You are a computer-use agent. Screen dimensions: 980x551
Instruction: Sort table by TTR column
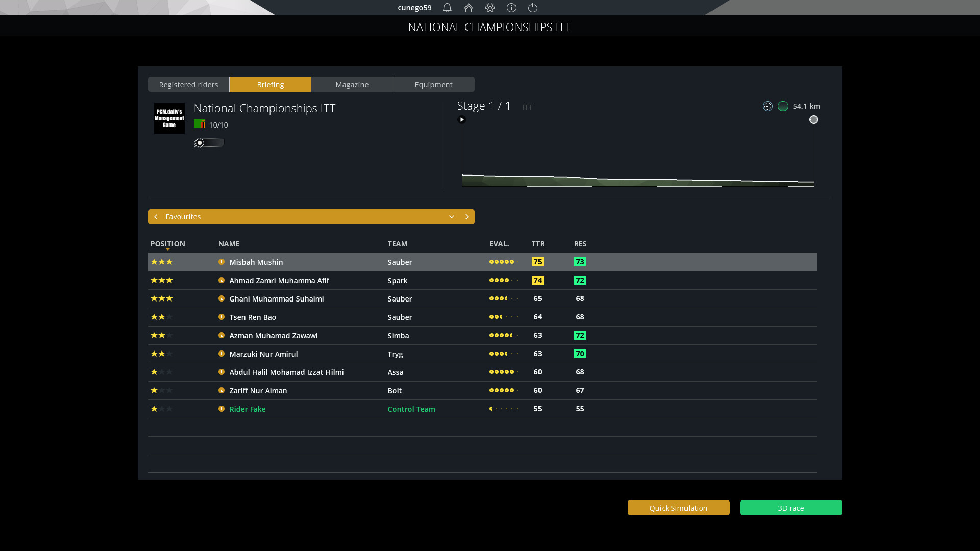tap(538, 244)
